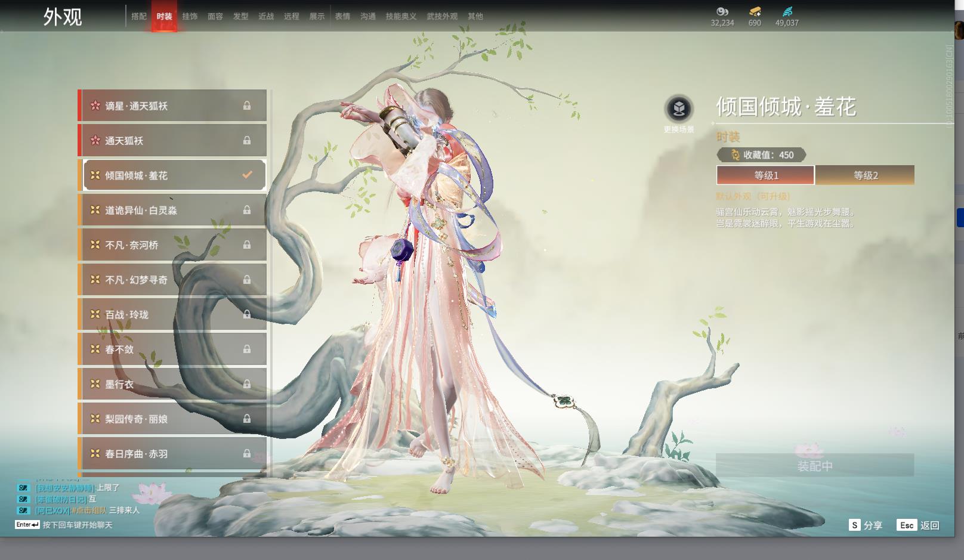This screenshot has width=964, height=560.
Task: Switch to the 远程 tab
Action: coord(292,16)
